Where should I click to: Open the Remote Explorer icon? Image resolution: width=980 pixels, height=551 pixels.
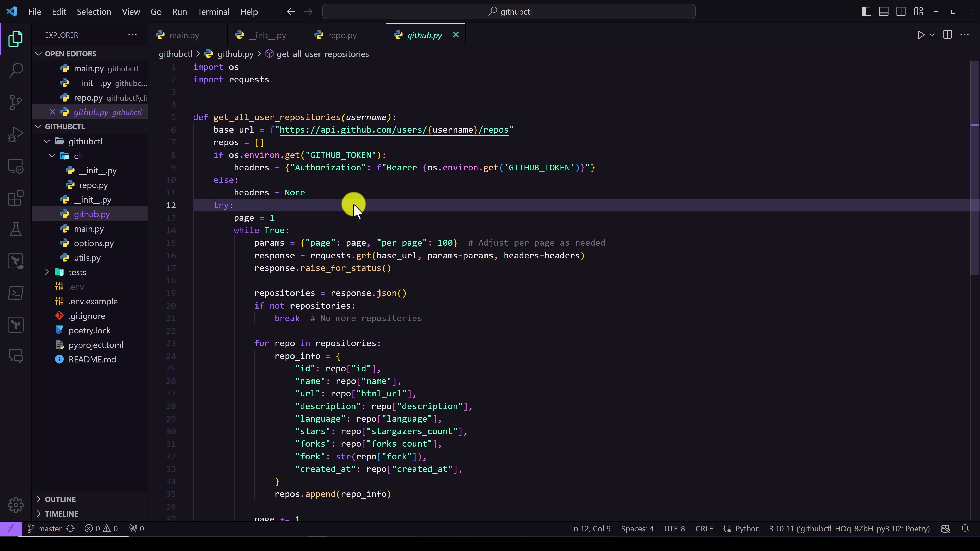16,166
